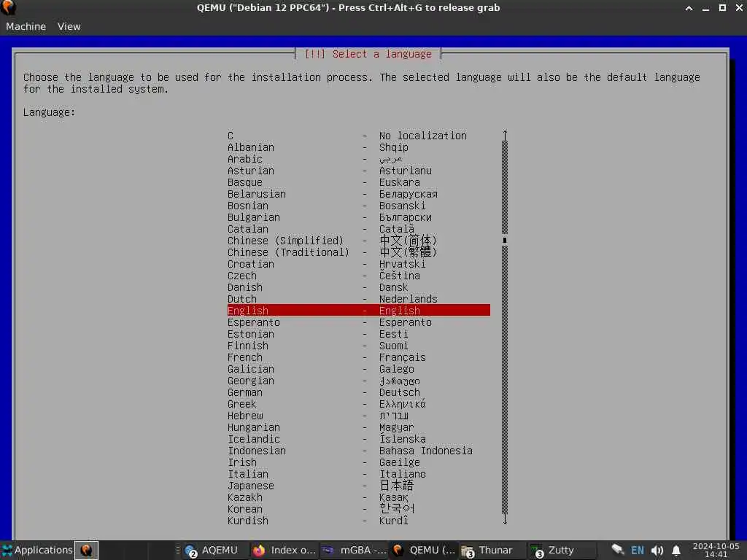747x560 pixels.
Task: Select the Basque language row
Action: (359, 182)
